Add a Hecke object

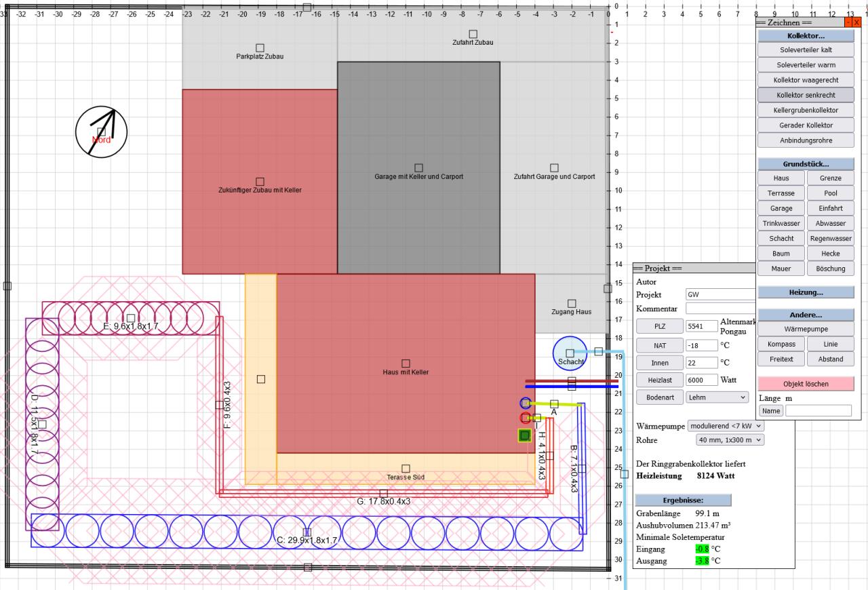(x=831, y=254)
